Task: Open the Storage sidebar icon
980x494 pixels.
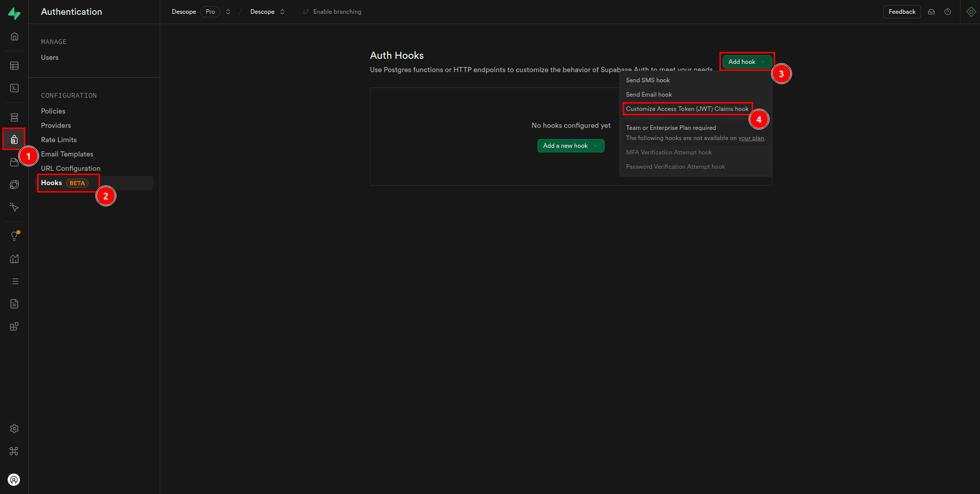Action: (14, 162)
